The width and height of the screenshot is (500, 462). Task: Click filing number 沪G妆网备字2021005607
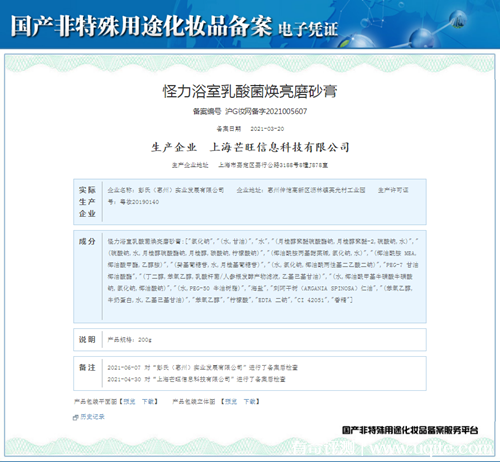[x=266, y=111]
